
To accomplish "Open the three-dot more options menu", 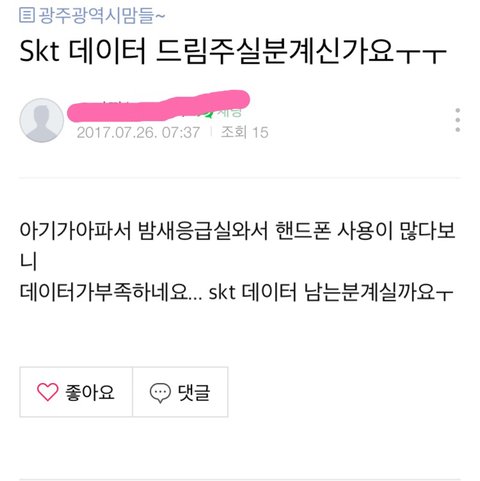I will click(458, 120).
